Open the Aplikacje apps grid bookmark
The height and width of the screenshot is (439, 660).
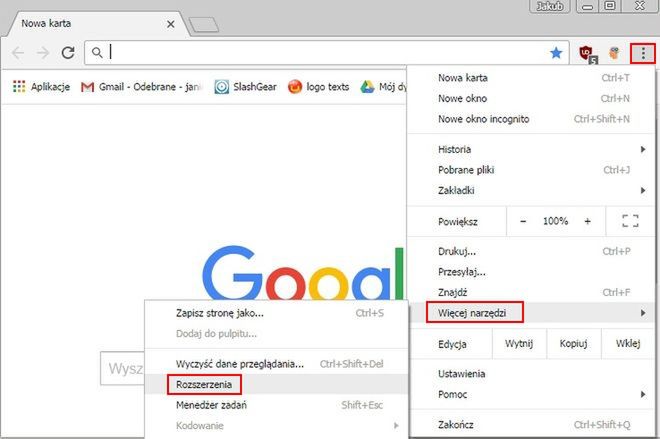coord(41,87)
